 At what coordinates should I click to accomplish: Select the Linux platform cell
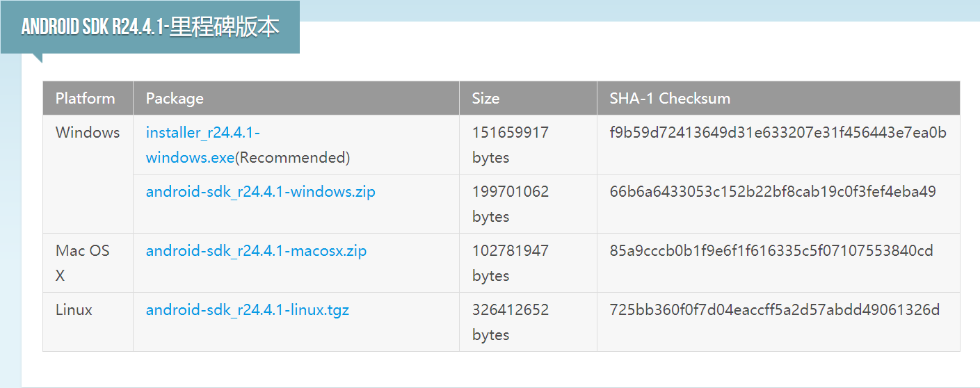coord(74,309)
